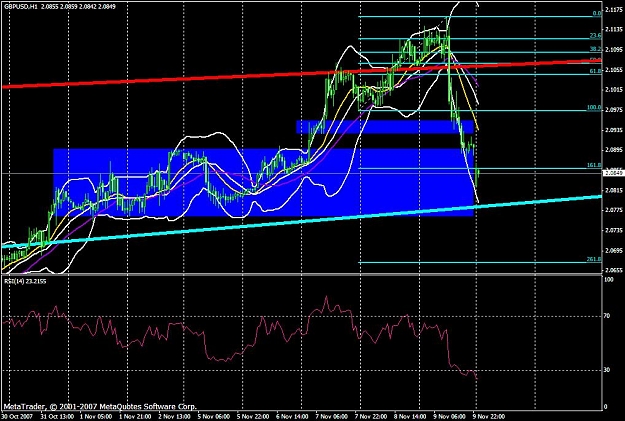Click the 30 Oct 2007 time label
Viewport: 625px width, 421px height.
(x=17, y=417)
